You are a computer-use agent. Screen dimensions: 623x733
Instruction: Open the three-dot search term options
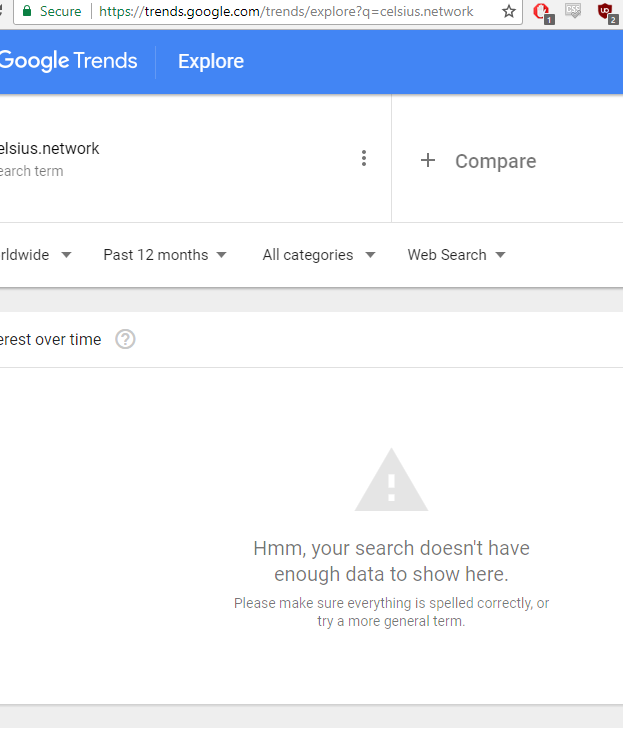click(x=364, y=158)
